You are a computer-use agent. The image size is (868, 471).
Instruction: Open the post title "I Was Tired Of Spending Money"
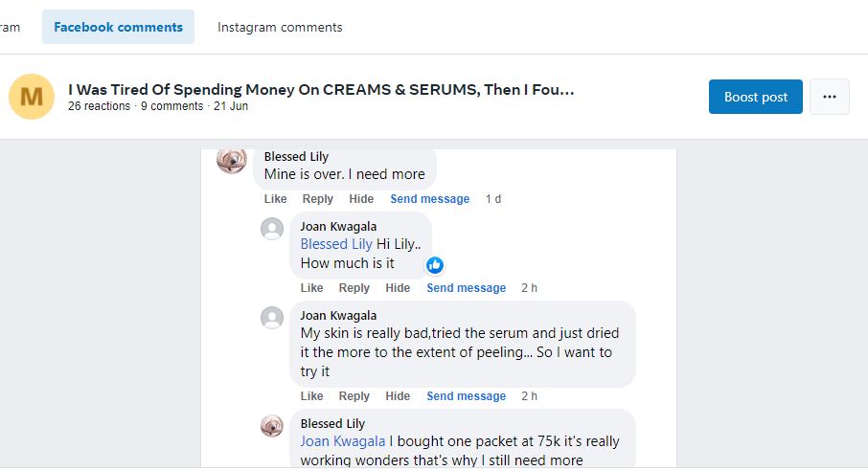[x=321, y=90]
